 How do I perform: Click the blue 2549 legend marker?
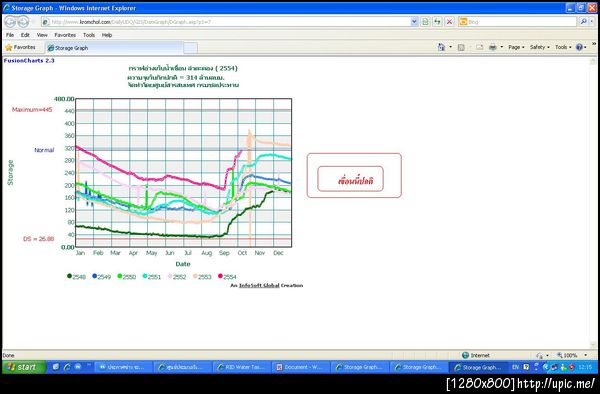pos(95,276)
